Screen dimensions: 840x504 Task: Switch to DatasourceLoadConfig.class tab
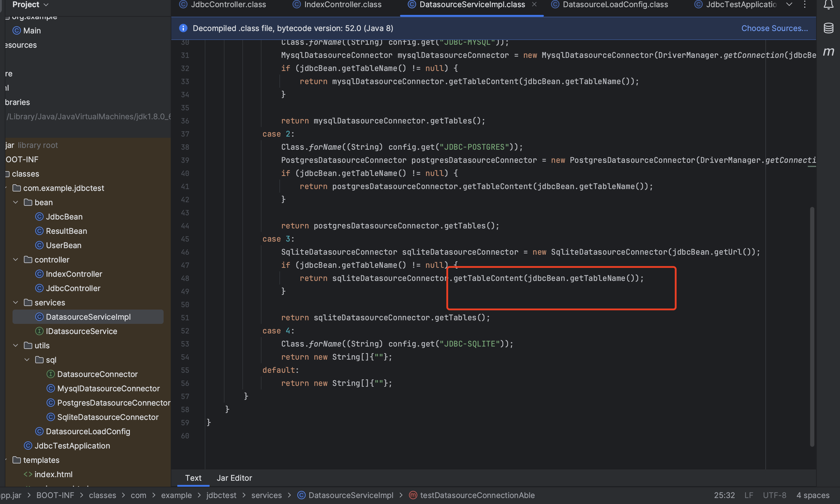(610, 4)
